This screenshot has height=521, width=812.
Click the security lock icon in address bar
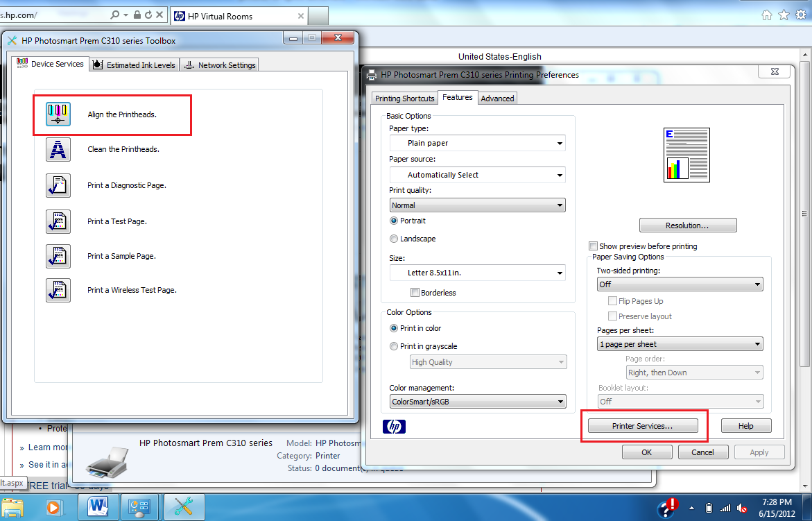[x=137, y=15]
